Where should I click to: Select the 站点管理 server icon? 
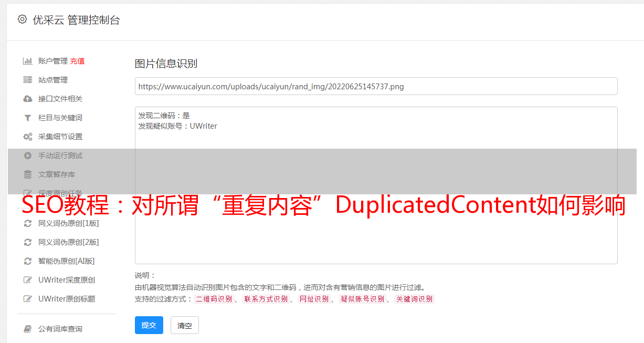coord(28,80)
